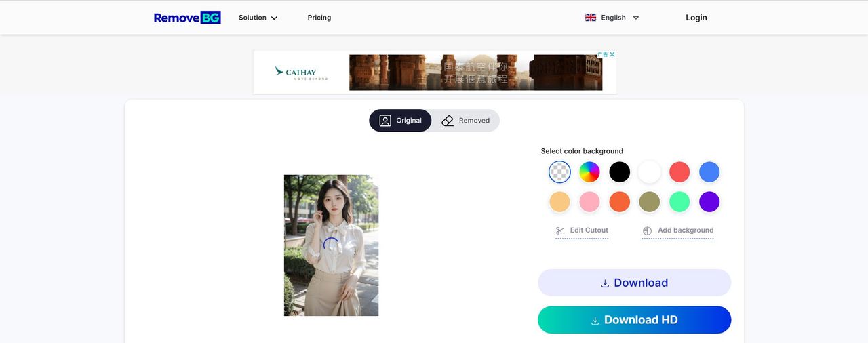Choose the dark orange background color
Image resolution: width=868 pixels, height=343 pixels.
click(x=619, y=202)
